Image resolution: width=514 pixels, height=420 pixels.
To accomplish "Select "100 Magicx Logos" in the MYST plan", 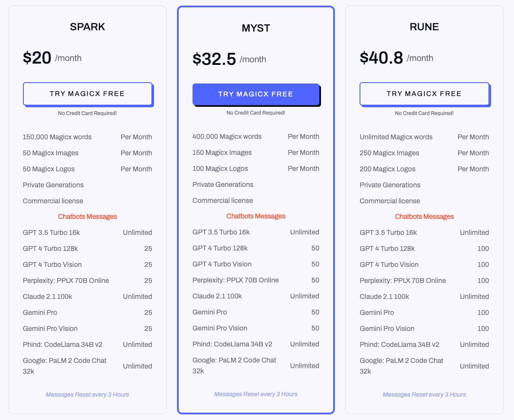I will coord(220,169).
